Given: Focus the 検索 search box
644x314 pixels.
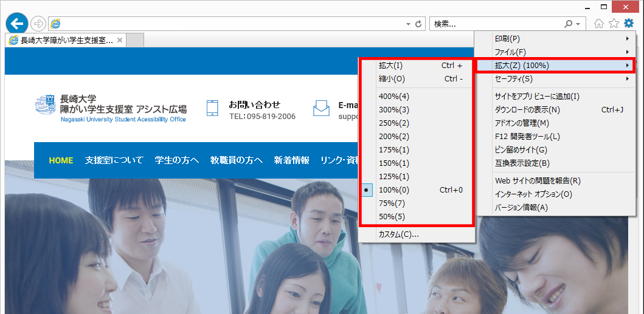Looking at the screenshot, I should click(x=497, y=24).
